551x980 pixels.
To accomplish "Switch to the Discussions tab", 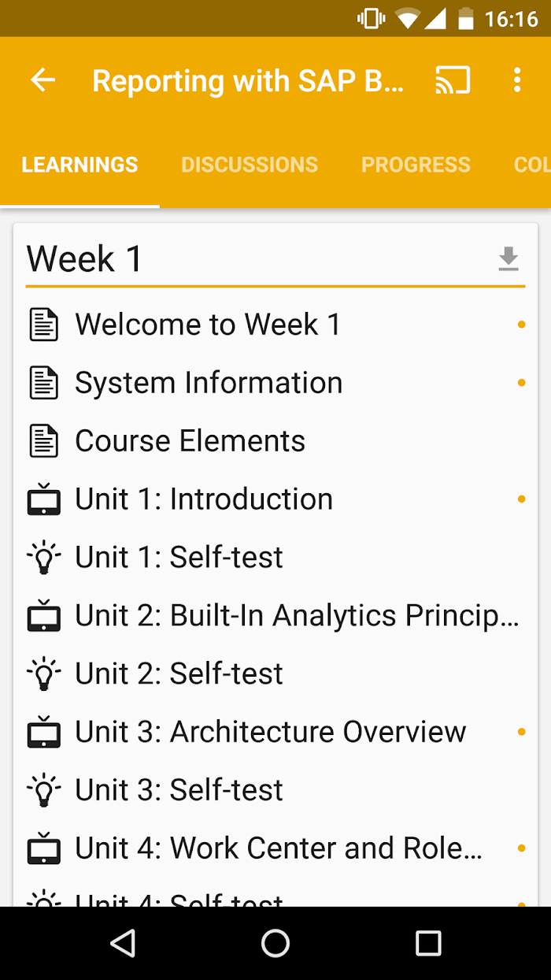I will coord(250,165).
